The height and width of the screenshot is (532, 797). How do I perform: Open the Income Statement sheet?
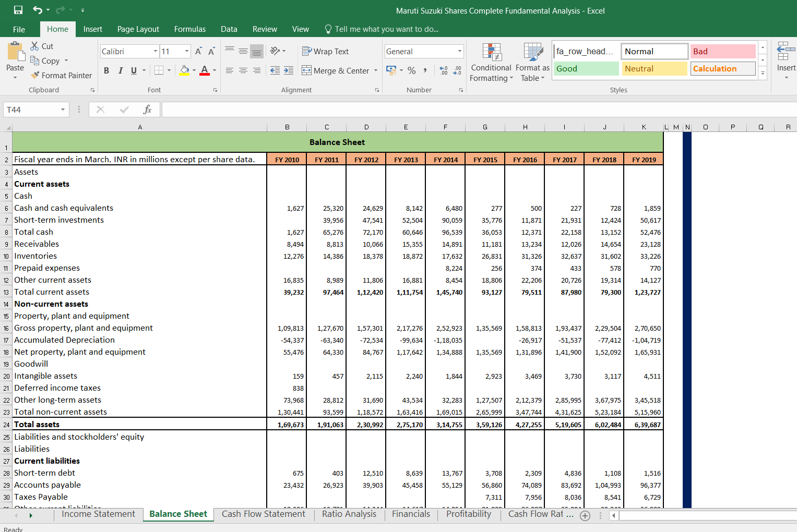98,514
